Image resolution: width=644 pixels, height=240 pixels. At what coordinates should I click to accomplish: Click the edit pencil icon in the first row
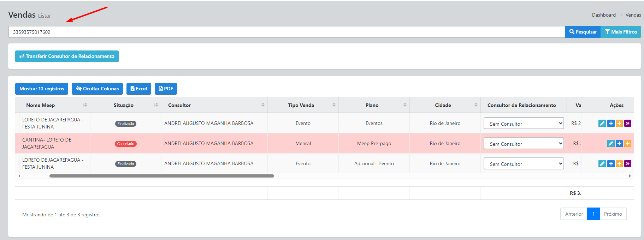602,124
